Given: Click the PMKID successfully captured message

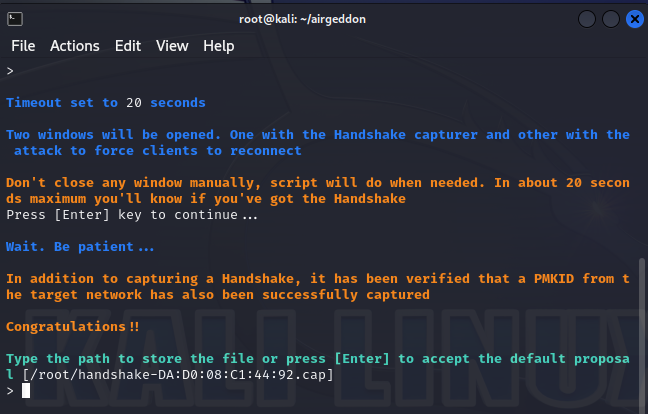Looking at the screenshot, I should (318, 286).
